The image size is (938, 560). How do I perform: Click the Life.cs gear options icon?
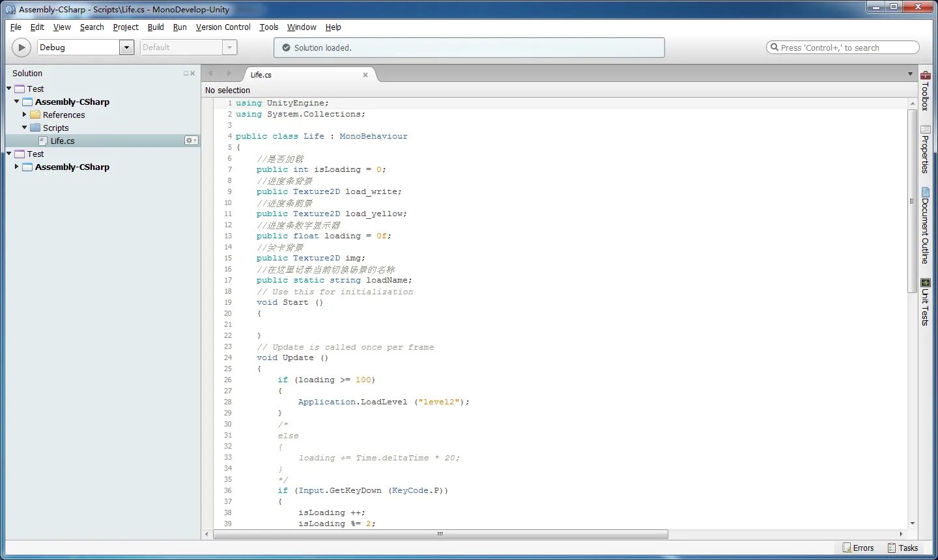coord(191,141)
